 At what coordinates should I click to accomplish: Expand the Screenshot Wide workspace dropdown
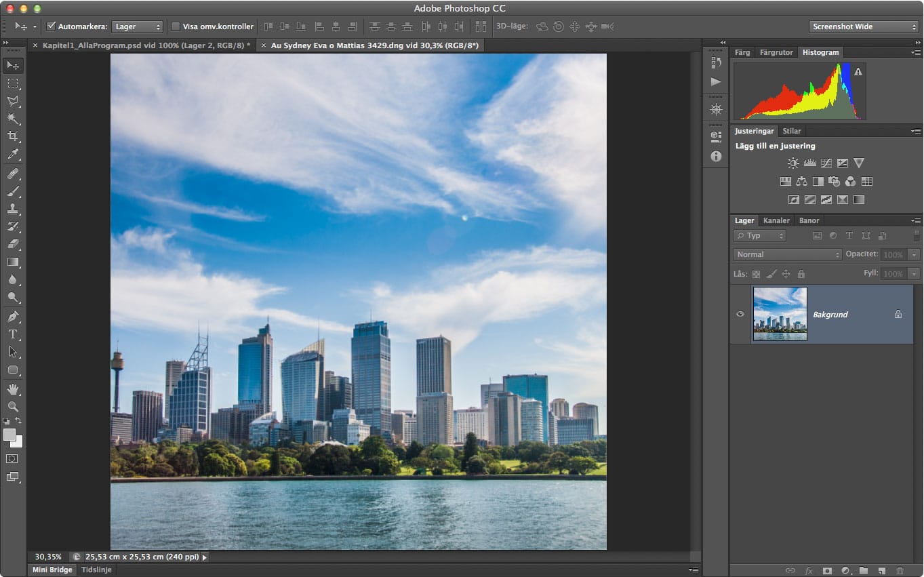[864, 26]
